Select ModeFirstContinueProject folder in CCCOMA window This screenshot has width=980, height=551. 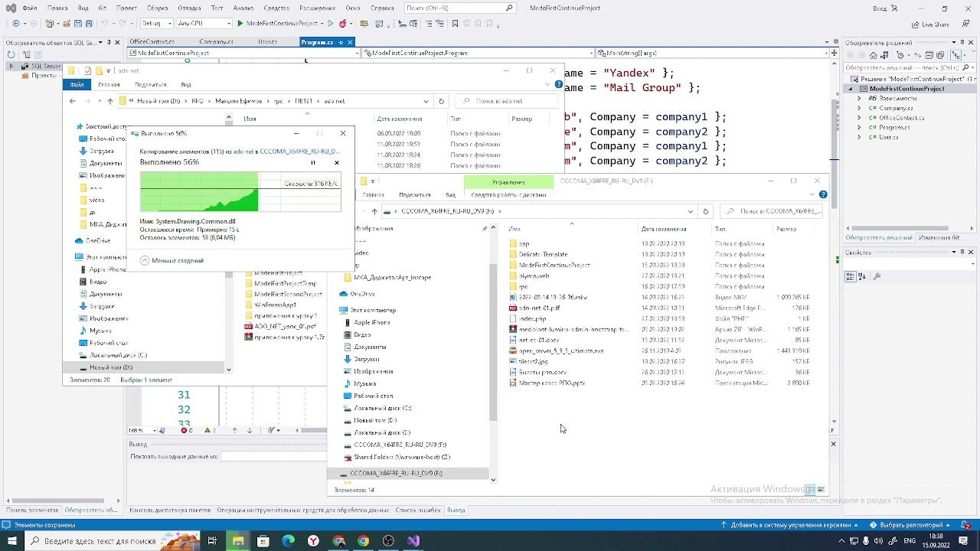tap(554, 265)
